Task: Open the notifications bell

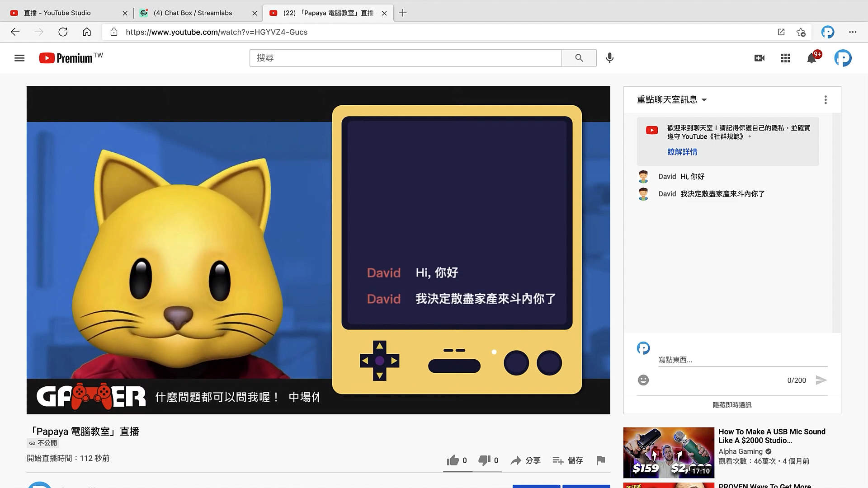Action: [811, 58]
